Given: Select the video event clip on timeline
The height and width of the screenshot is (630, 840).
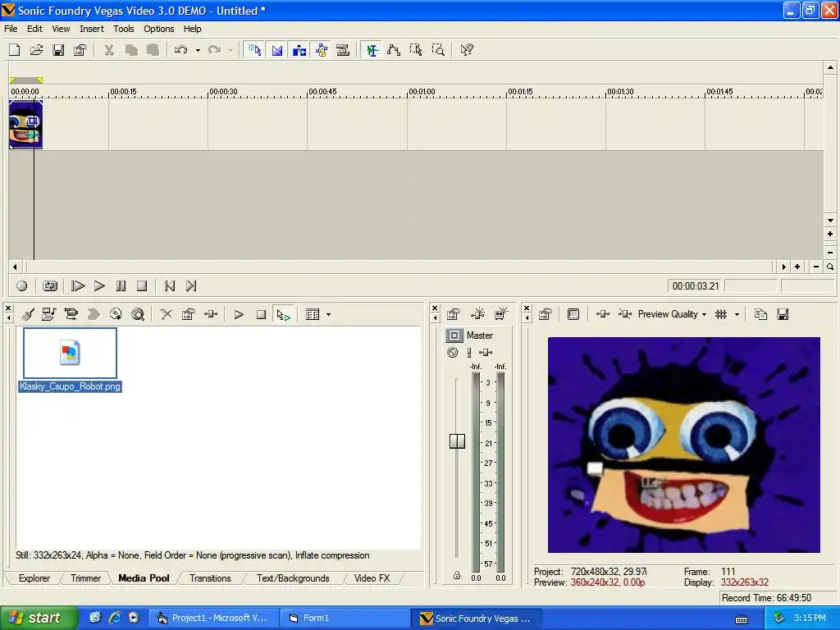Looking at the screenshot, I should click(x=25, y=125).
